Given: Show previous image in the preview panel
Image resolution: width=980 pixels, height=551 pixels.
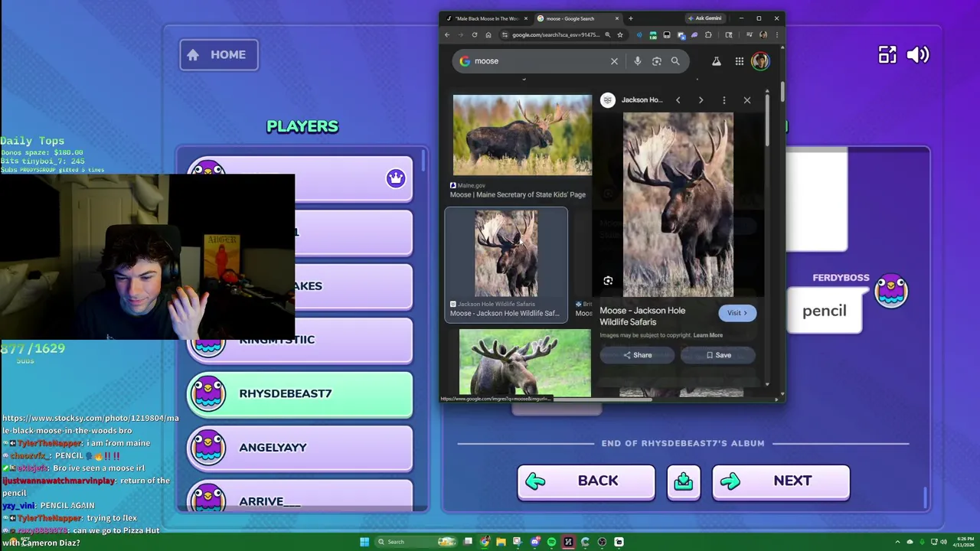Looking at the screenshot, I should click(678, 100).
